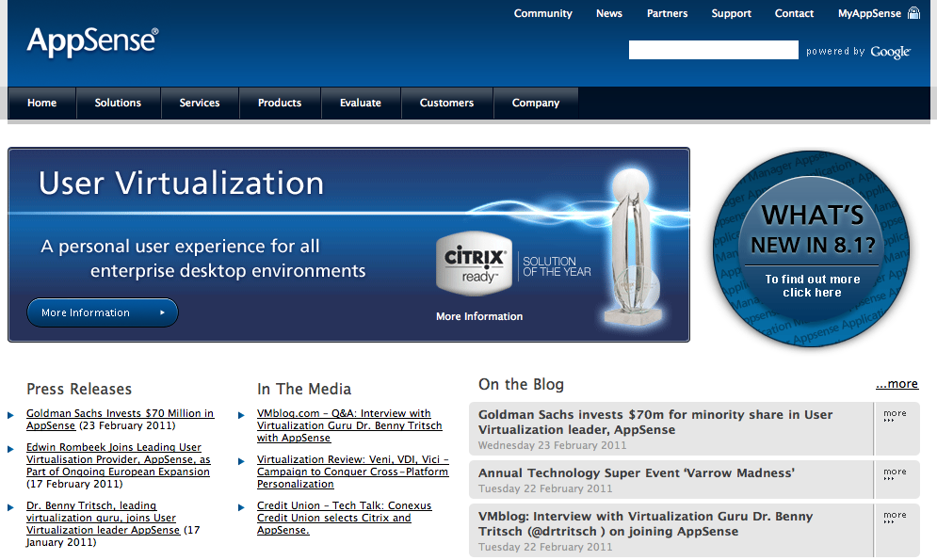Click the More Information button with arrow
The image size is (937, 560).
coord(103,312)
